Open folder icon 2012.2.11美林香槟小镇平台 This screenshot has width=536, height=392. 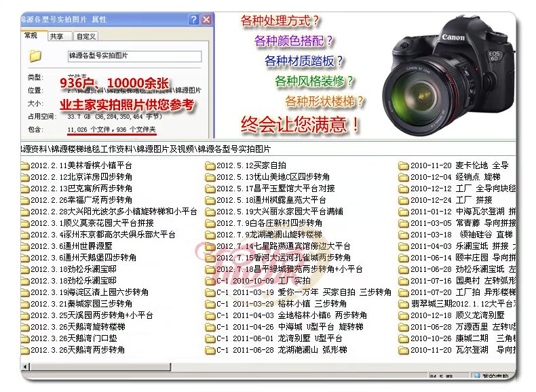point(25,166)
